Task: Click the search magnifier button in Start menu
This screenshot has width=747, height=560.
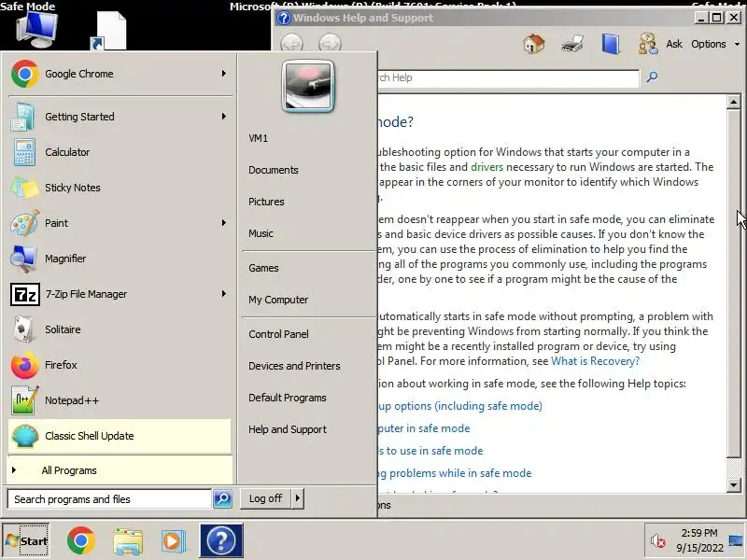Action: [x=222, y=498]
